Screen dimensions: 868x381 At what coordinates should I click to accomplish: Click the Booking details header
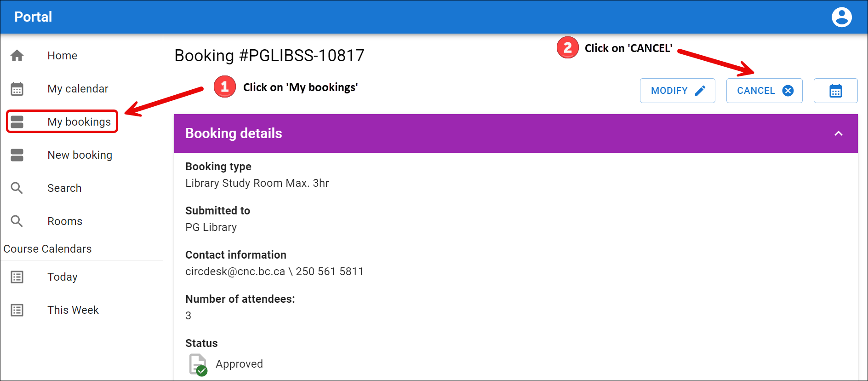(x=516, y=133)
